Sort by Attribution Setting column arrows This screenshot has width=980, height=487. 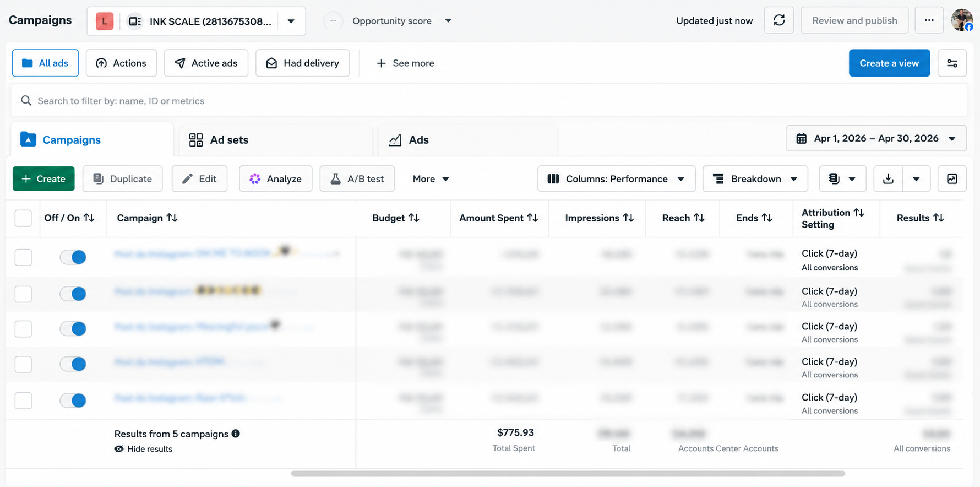click(859, 213)
